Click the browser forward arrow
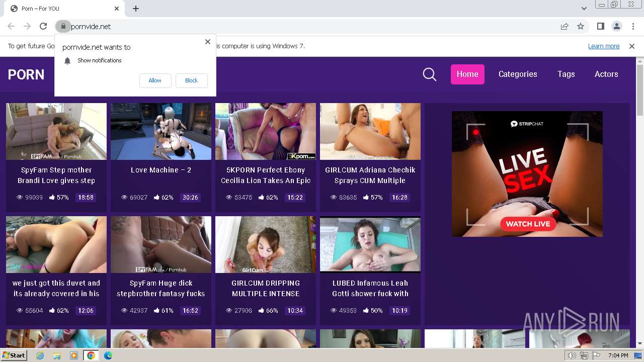The image size is (644, 362). coord(27,26)
